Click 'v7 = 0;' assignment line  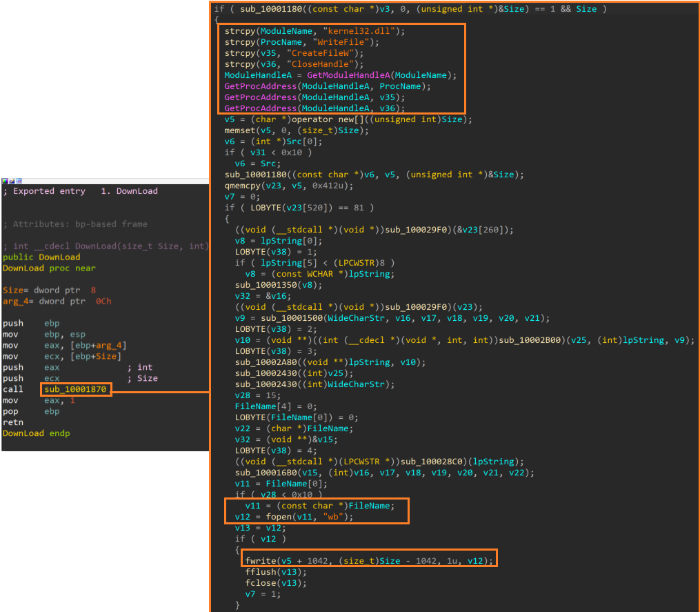242,197
